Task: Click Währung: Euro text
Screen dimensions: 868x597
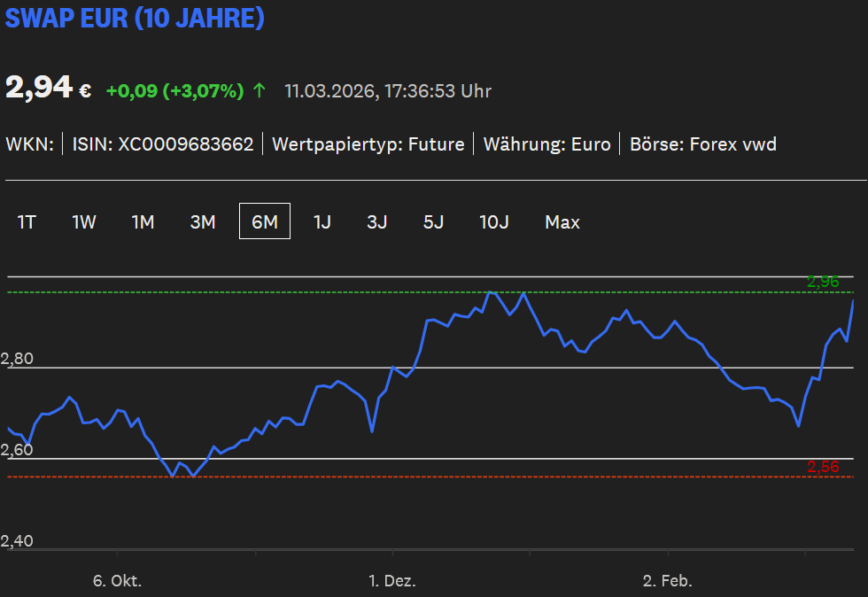Action: point(547,144)
